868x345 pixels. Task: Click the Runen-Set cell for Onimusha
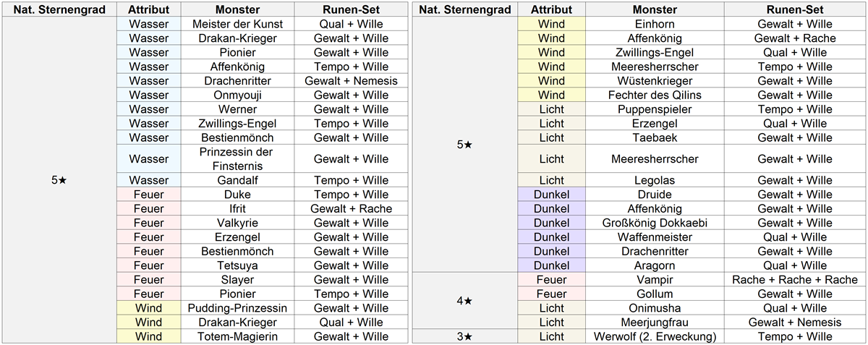click(x=795, y=308)
